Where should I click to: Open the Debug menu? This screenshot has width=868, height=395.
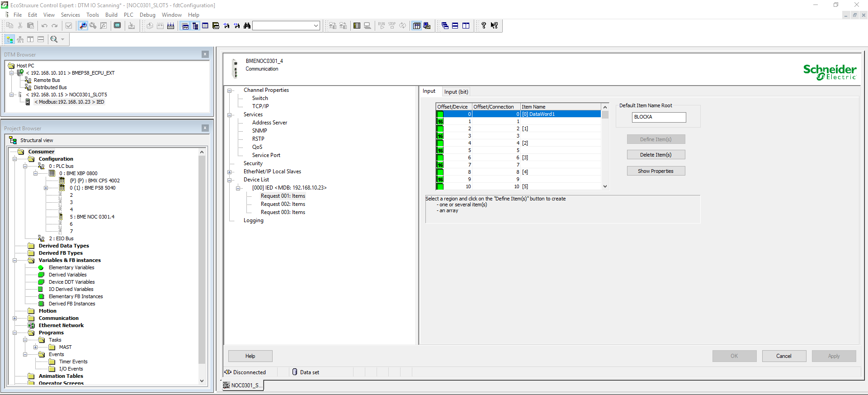(x=147, y=15)
